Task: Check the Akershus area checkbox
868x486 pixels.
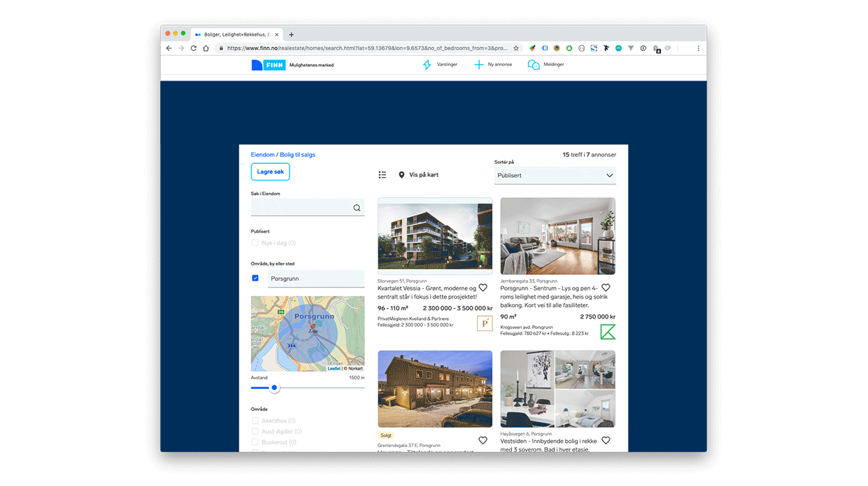Action: [x=255, y=421]
